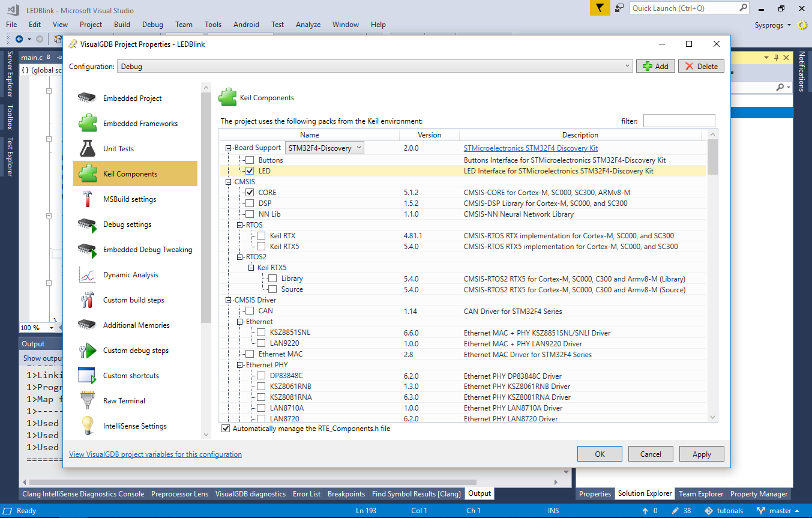Open the Configuration Debug dropdown
Screen dimensions: 812x518
click(375, 66)
